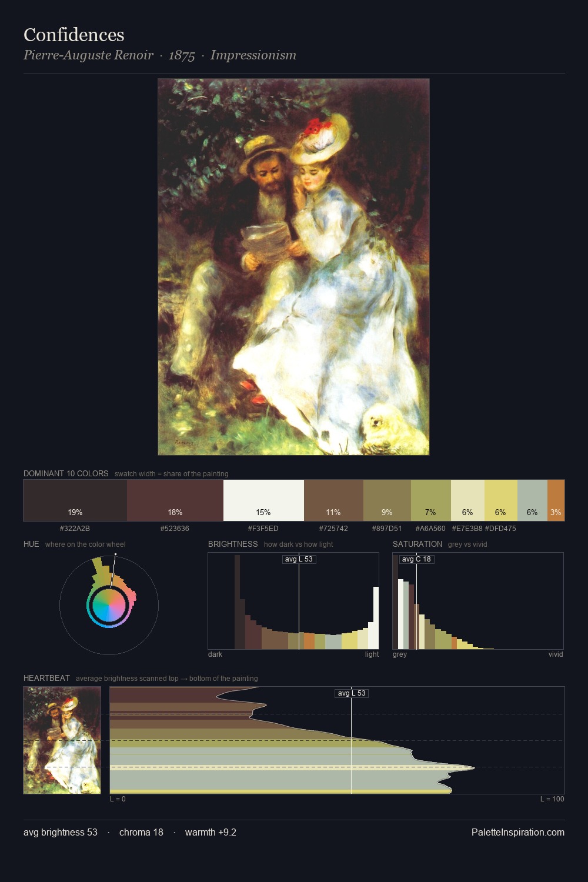Click the 'dark' axis label under Brightness

[x=215, y=654]
